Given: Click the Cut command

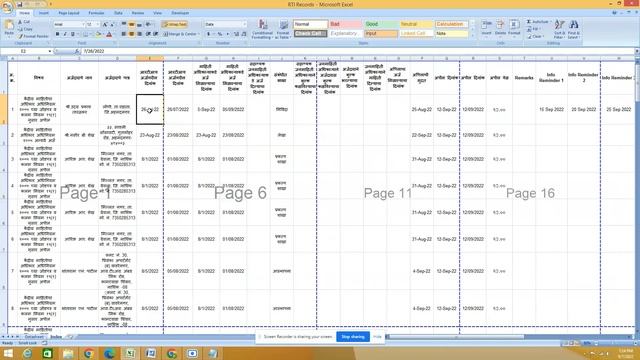Looking at the screenshot, I should point(24,22).
